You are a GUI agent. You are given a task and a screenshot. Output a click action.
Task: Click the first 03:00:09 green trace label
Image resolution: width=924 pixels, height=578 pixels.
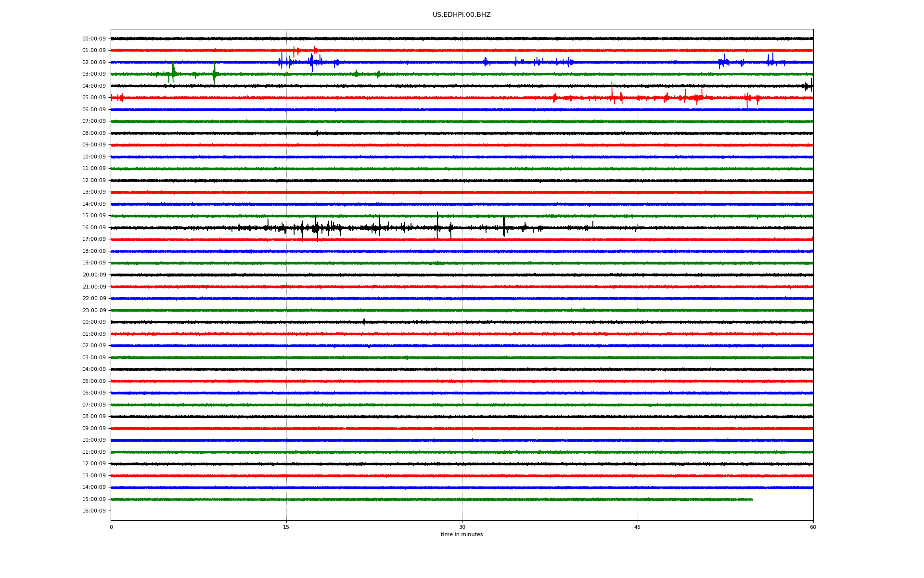(x=94, y=74)
